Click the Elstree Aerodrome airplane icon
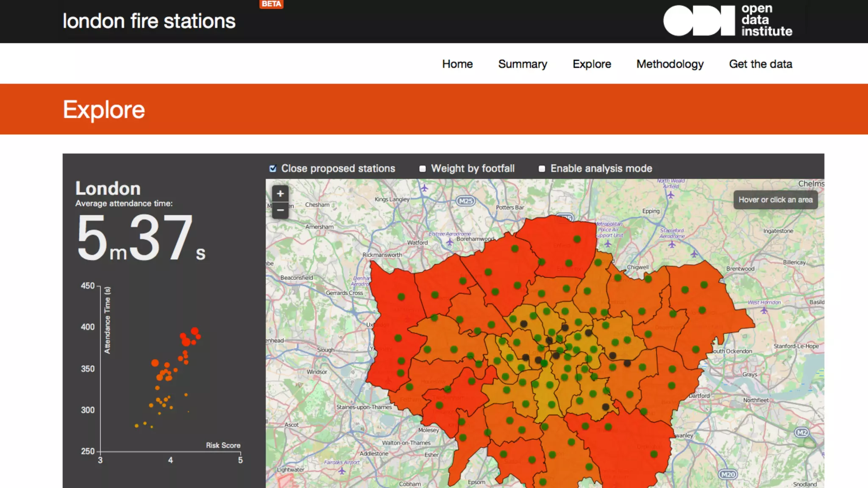The width and height of the screenshot is (868, 488). [450, 242]
